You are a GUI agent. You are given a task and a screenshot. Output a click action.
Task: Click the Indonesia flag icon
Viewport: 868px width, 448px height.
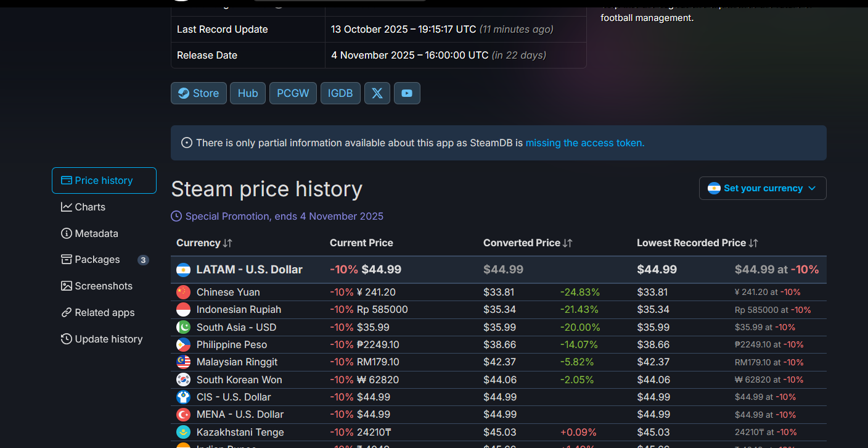pyautogui.click(x=183, y=309)
